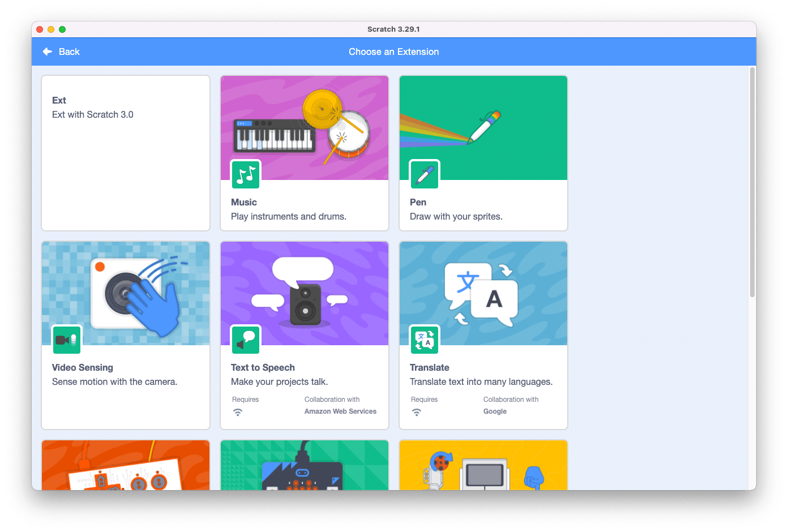Image resolution: width=788 pixels, height=532 pixels.
Task: Click 'Make your projects talk.' text
Action: tap(280, 381)
